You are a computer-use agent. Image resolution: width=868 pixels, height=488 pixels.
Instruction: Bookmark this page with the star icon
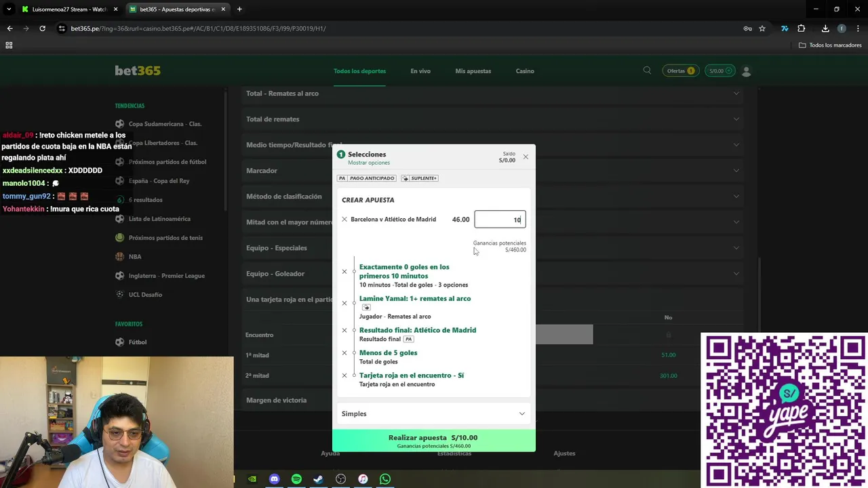click(762, 28)
